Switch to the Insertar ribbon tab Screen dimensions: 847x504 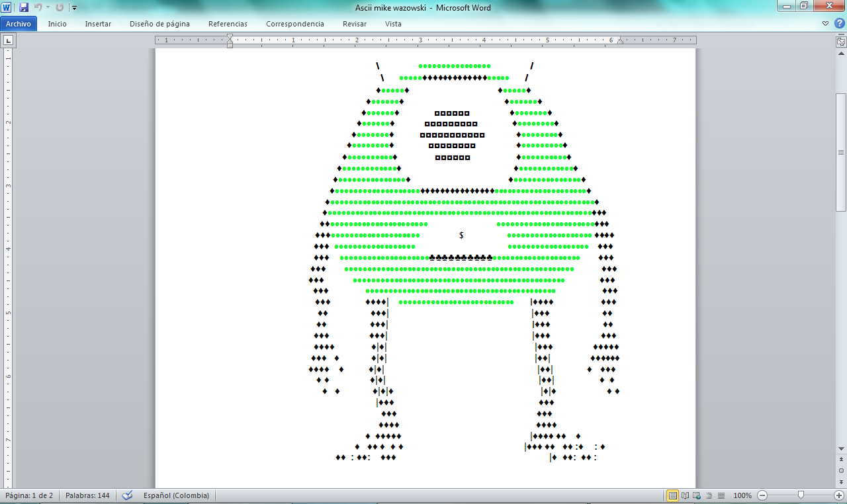tap(97, 24)
